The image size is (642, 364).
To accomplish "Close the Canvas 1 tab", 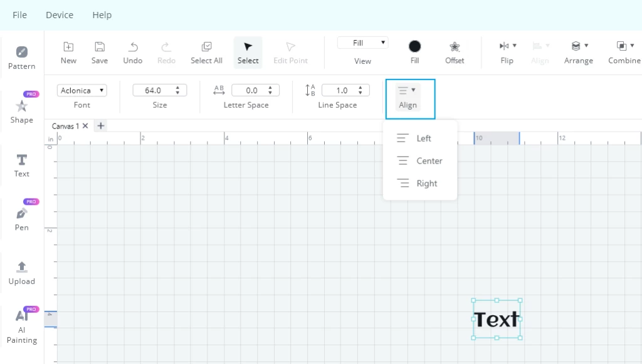I will point(85,126).
